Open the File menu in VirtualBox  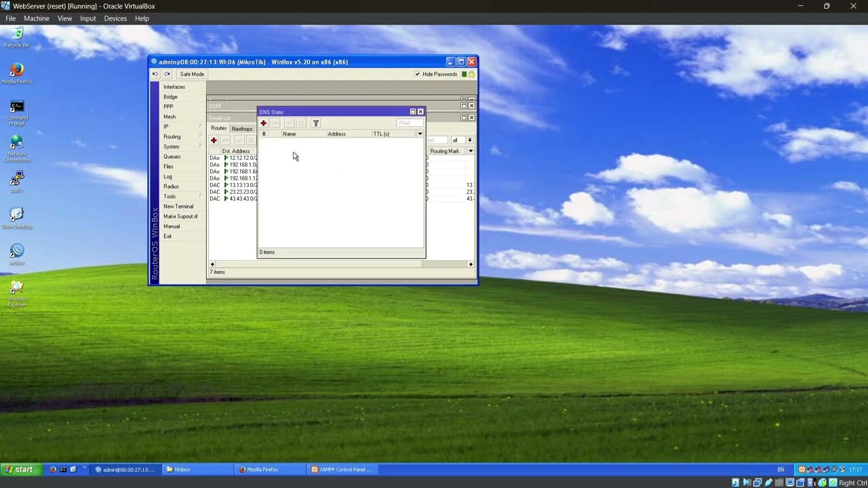pos(10,18)
